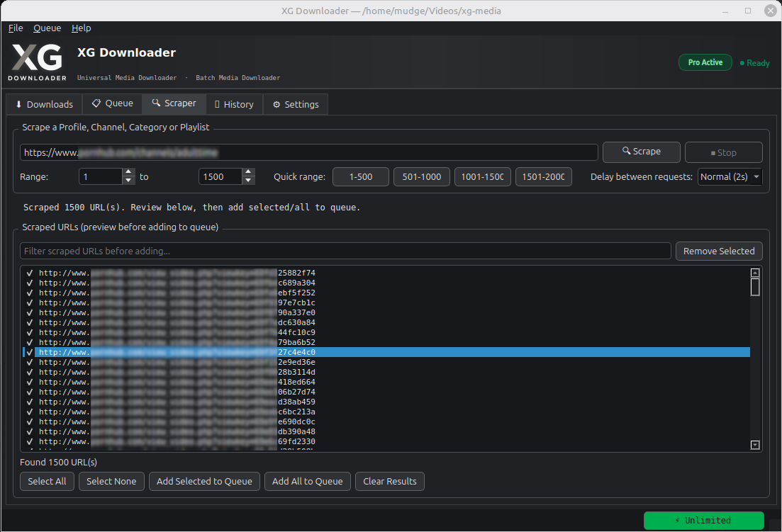Viewport: 782px width, 532px height.
Task: Open the Help menu
Action: click(82, 28)
